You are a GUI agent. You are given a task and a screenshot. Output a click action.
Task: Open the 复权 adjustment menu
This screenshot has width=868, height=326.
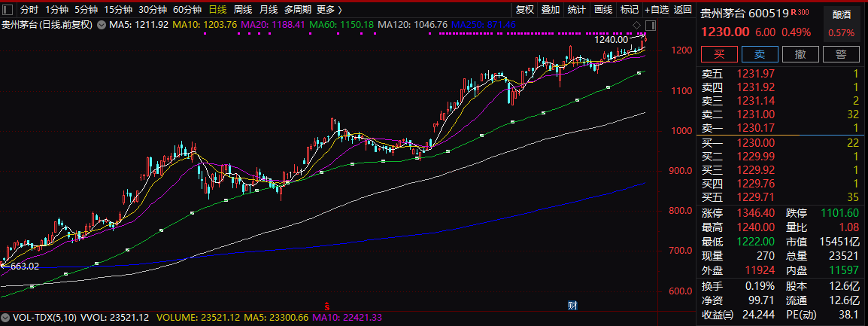(x=525, y=10)
